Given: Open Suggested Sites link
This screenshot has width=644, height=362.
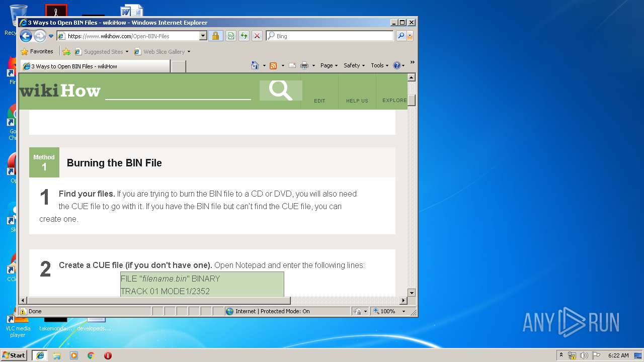Looking at the screenshot, I should (x=101, y=52).
